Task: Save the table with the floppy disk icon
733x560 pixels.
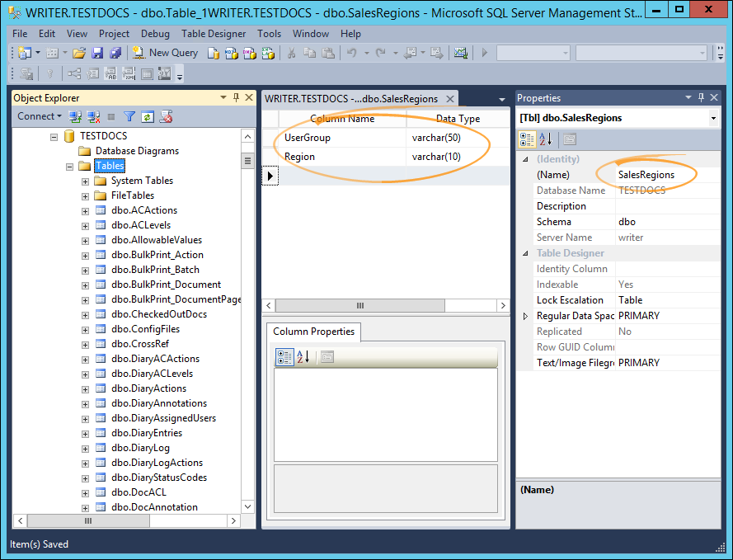Action: 97,53
